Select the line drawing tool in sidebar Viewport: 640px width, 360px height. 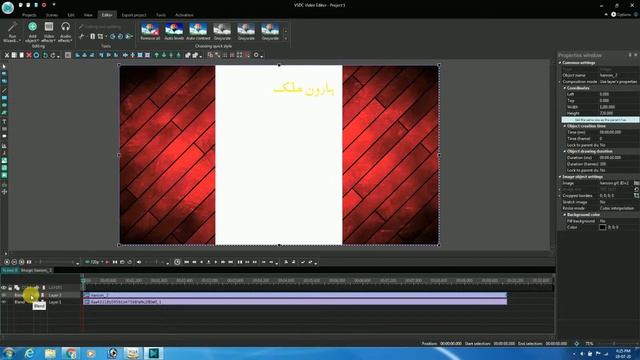coord(4,90)
